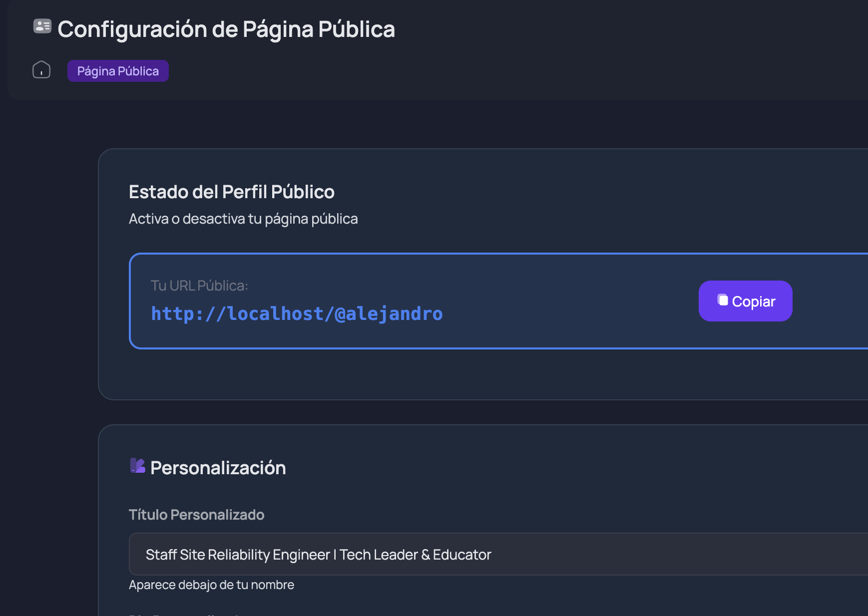Select the badge icon next to Configuración heading
868x616 pixels.
pos(42,27)
